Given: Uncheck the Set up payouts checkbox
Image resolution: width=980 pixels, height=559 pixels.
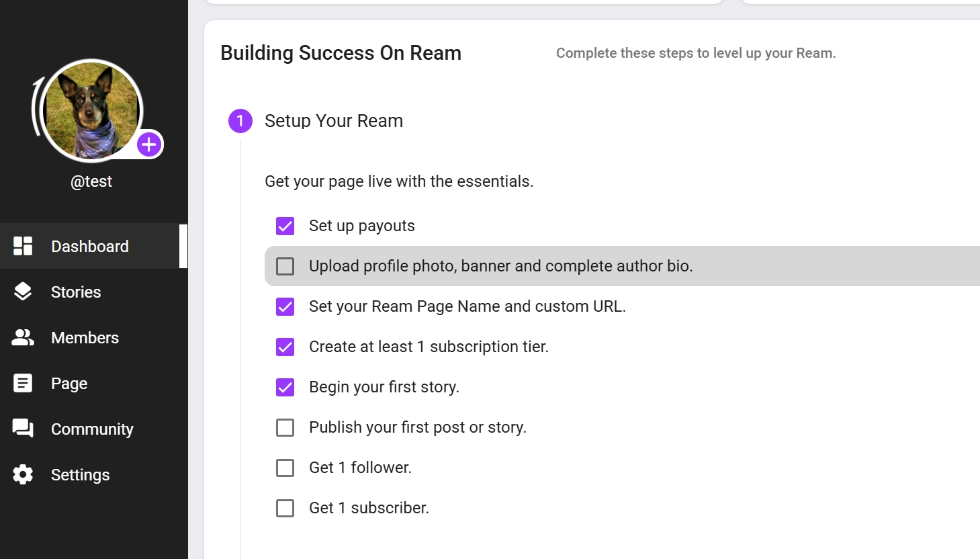Looking at the screenshot, I should (285, 226).
